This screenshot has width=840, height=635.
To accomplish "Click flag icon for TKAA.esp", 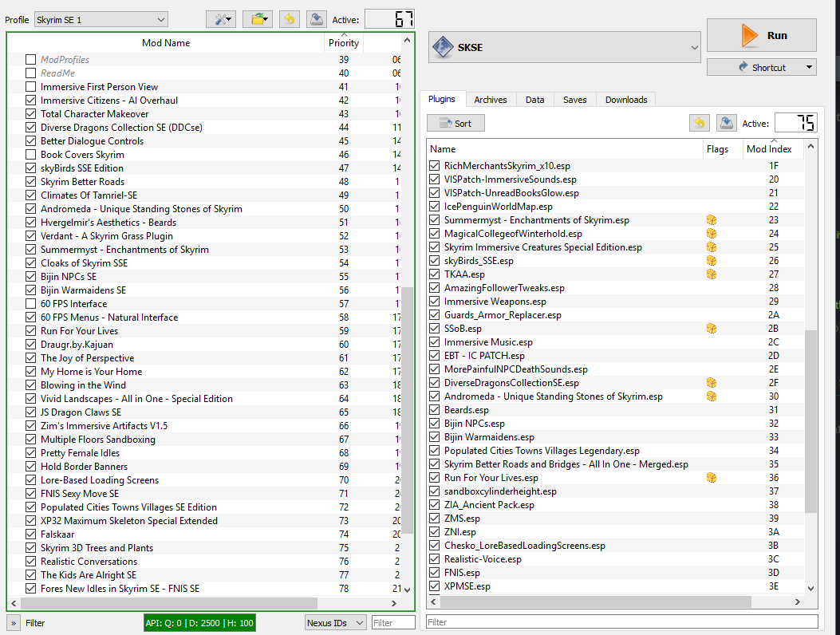I will [712, 274].
